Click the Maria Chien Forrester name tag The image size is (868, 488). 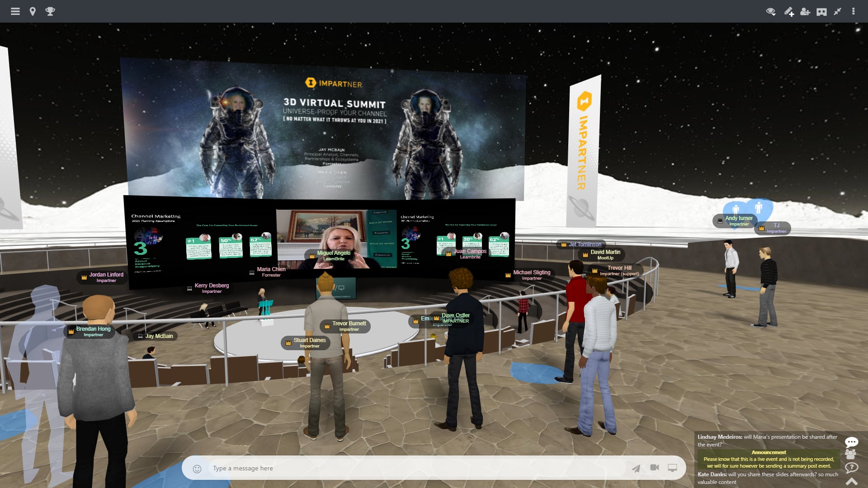point(268,272)
